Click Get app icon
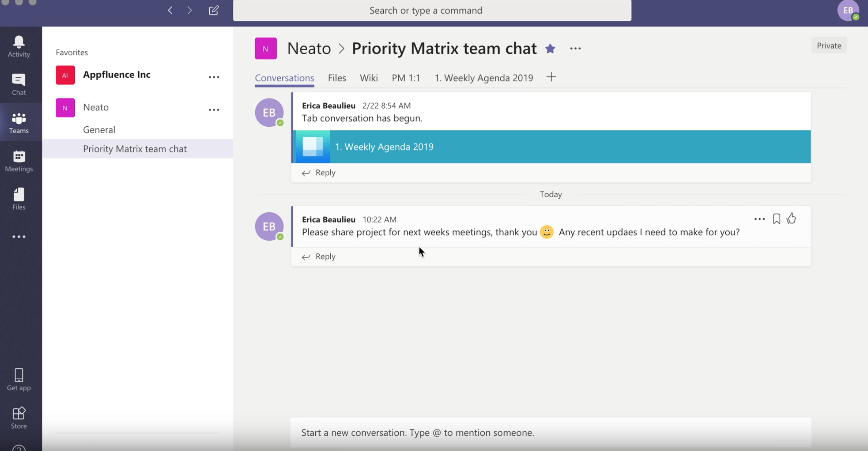Viewport: 868px width, 451px height. pos(18,377)
